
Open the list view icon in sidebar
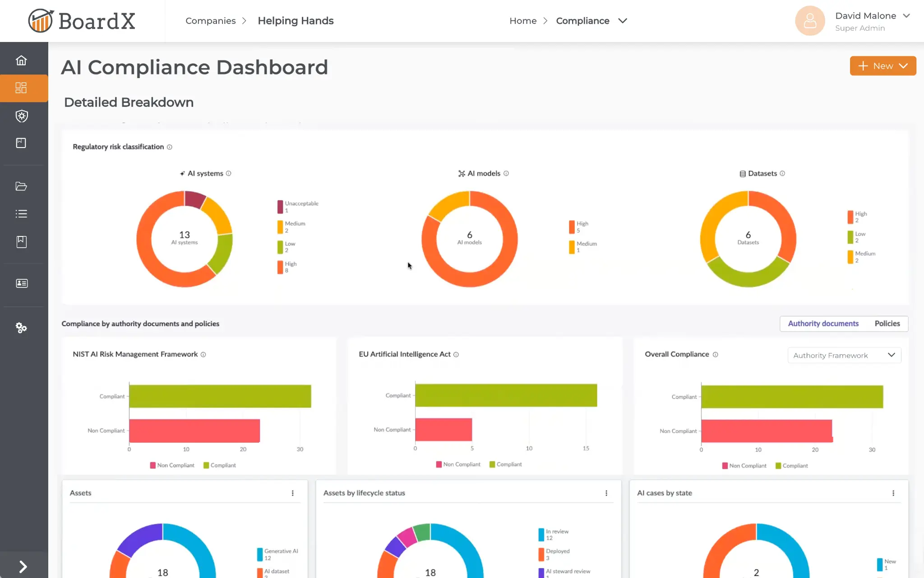22,213
